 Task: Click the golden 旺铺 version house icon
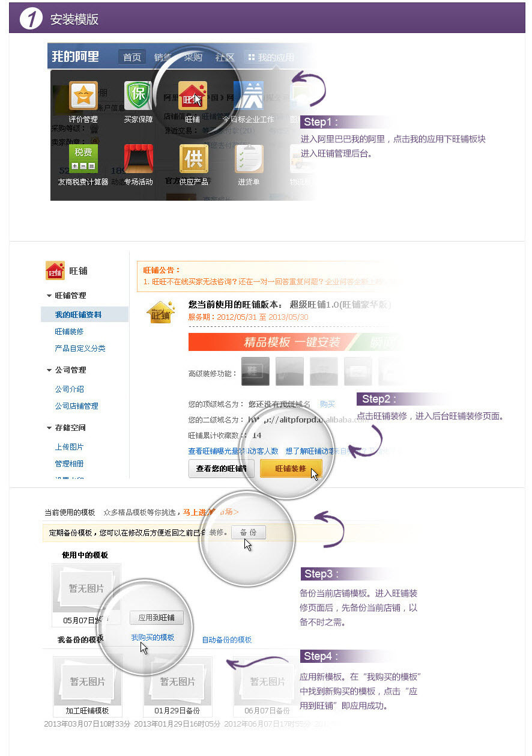(x=160, y=312)
